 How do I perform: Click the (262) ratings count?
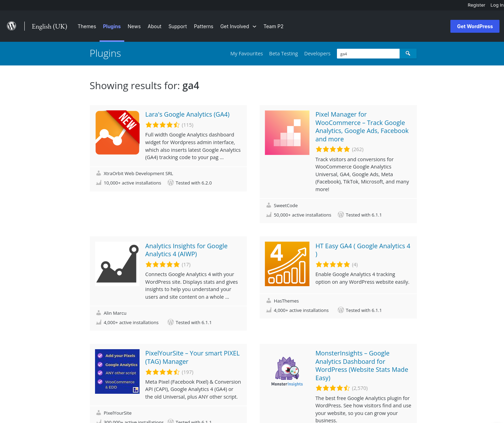[357, 149]
